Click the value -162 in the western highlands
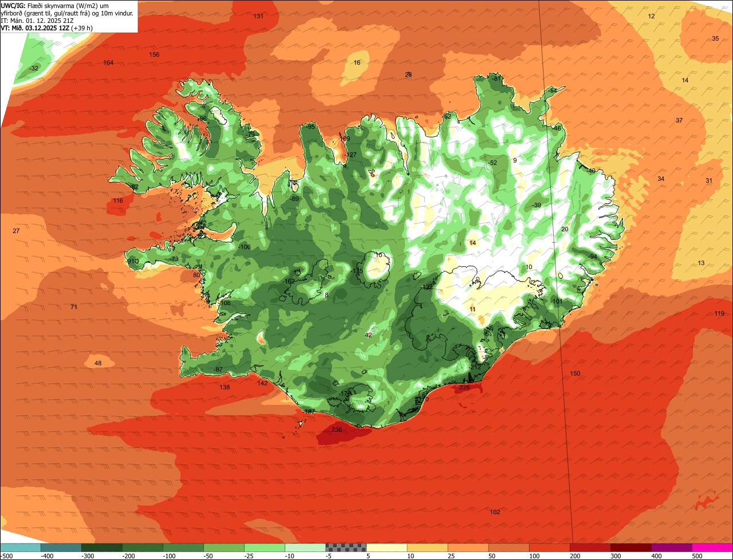 pyautogui.click(x=289, y=281)
